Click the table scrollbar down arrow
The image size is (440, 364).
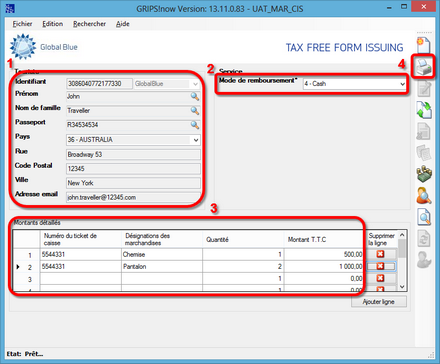click(x=402, y=287)
